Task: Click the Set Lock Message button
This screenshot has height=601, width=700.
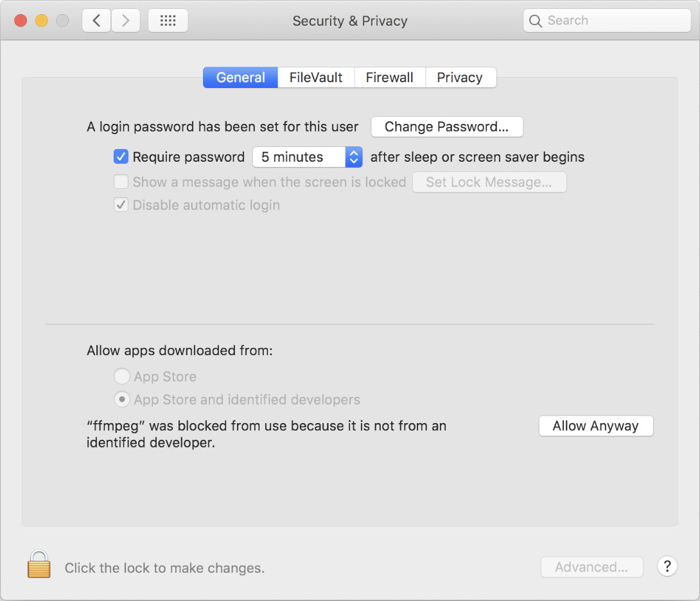Action: click(489, 182)
